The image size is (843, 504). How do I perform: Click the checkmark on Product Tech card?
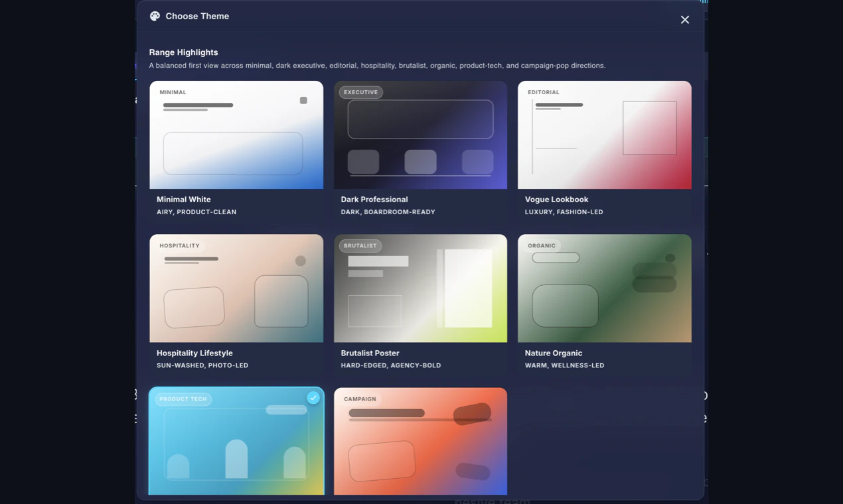pyautogui.click(x=313, y=398)
